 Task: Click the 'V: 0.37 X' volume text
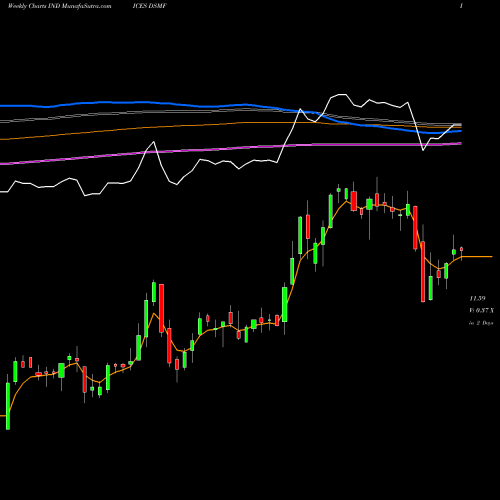tap(482, 311)
